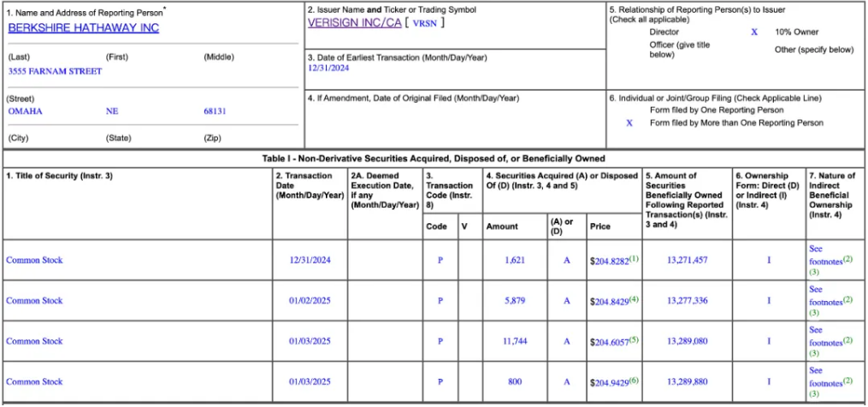This screenshot has width=868, height=407.
Task: Select the price $204.9429
Action: pyautogui.click(x=610, y=382)
